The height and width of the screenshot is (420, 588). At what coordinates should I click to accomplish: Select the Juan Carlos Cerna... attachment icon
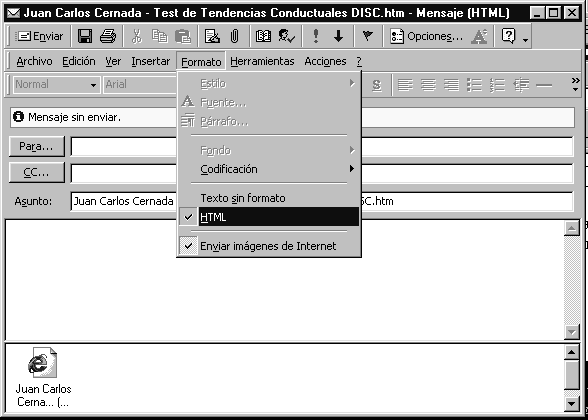tap(43, 378)
